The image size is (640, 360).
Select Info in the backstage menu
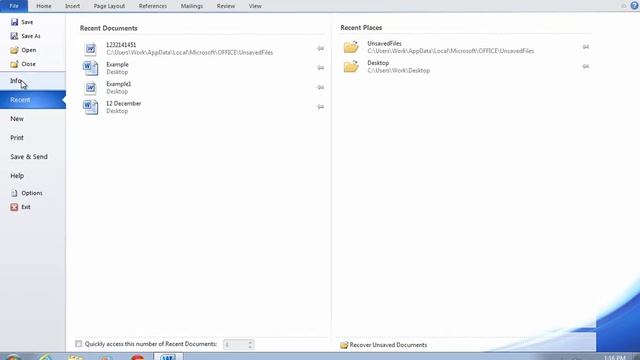(33, 81)
